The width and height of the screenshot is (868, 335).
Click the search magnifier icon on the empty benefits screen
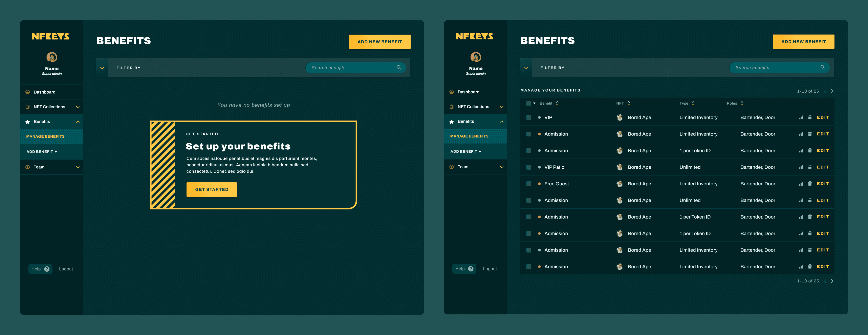pos(399,68)
